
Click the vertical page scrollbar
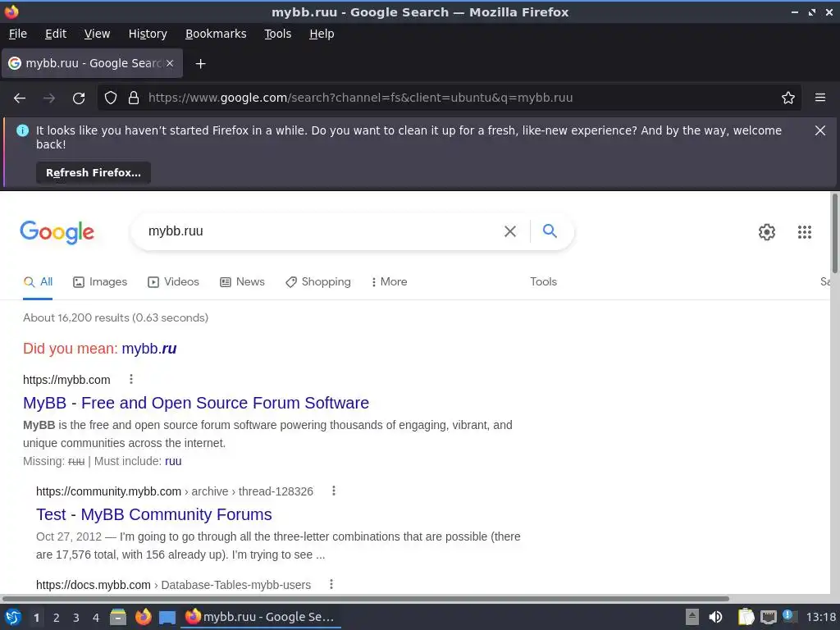[x=834, y=233]
